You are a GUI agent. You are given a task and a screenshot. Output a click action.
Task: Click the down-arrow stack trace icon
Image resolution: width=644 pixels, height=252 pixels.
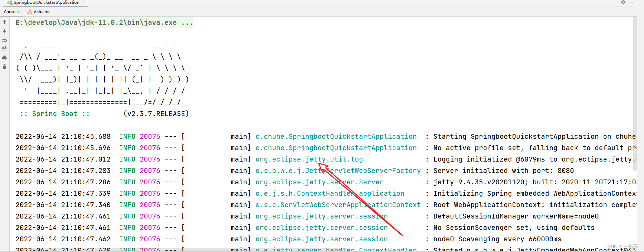click(4, 31)
